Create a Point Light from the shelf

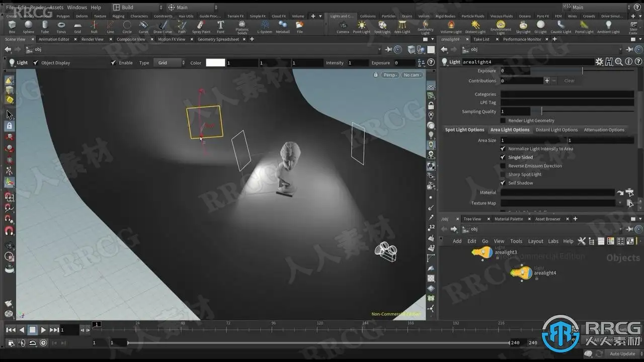click(x=361, y=26)
